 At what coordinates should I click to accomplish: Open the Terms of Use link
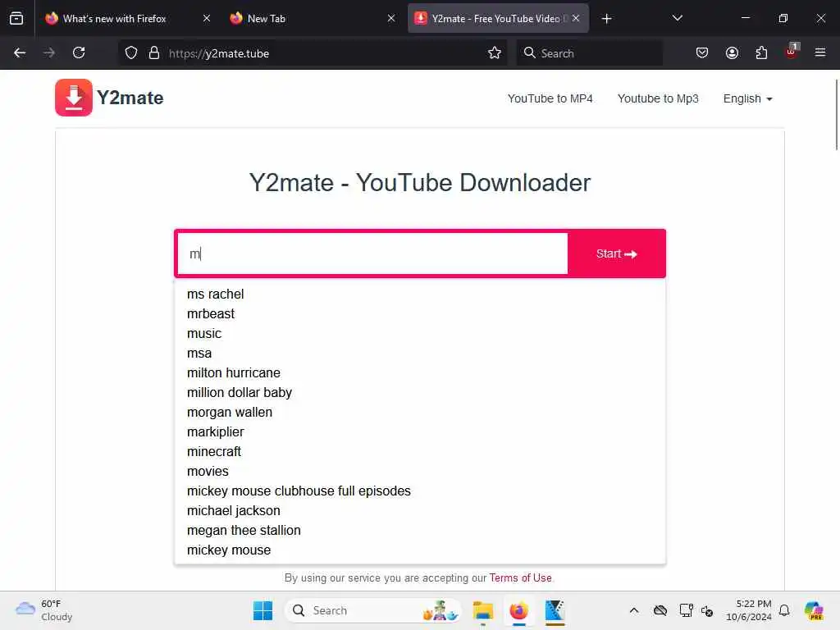click(x=520, y=578)
